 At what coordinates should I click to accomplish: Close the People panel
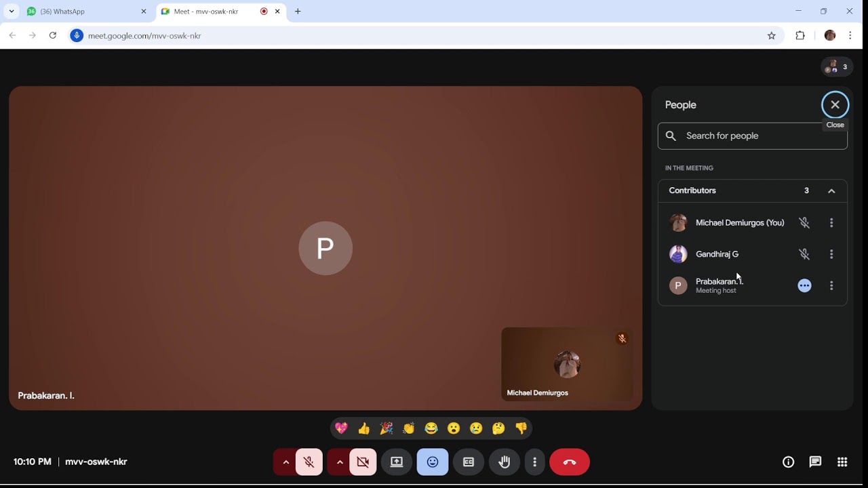click(x=835, y=105)
